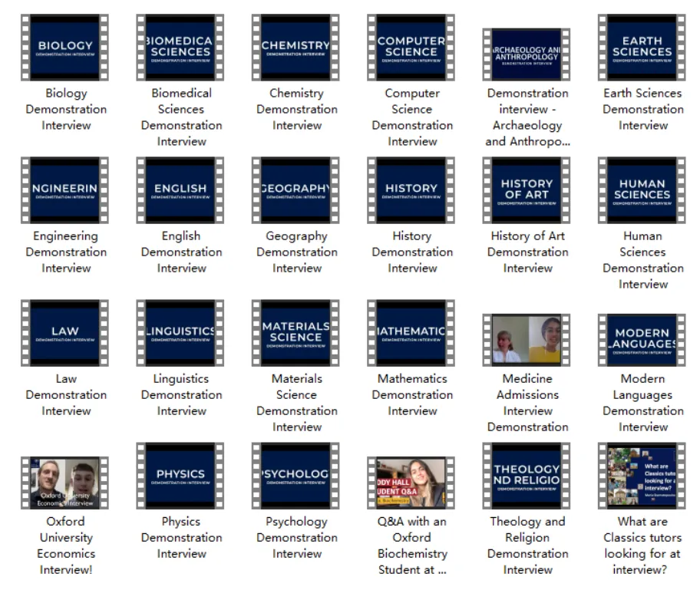Select the Computer Science video icon
Viewport: 700px width, 613px height.
tap(411, 48)
